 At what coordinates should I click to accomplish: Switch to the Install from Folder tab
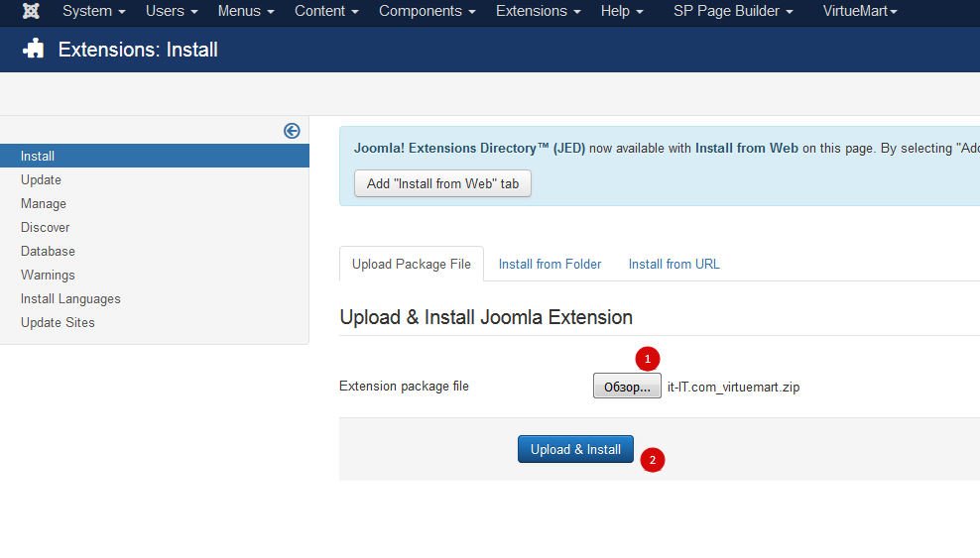pos(550,265)
